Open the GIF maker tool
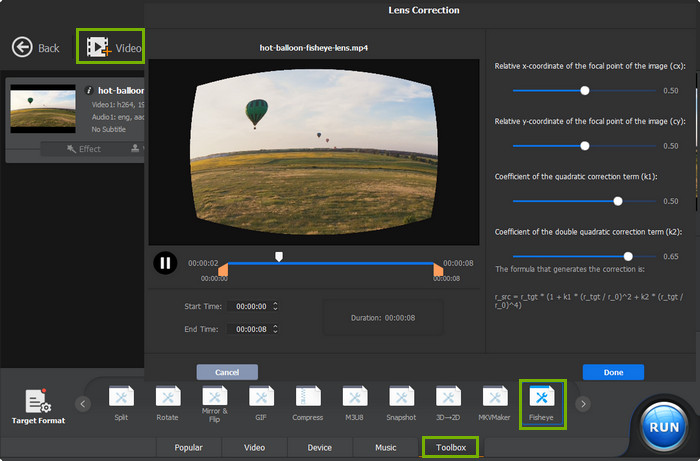 (261, 399)
